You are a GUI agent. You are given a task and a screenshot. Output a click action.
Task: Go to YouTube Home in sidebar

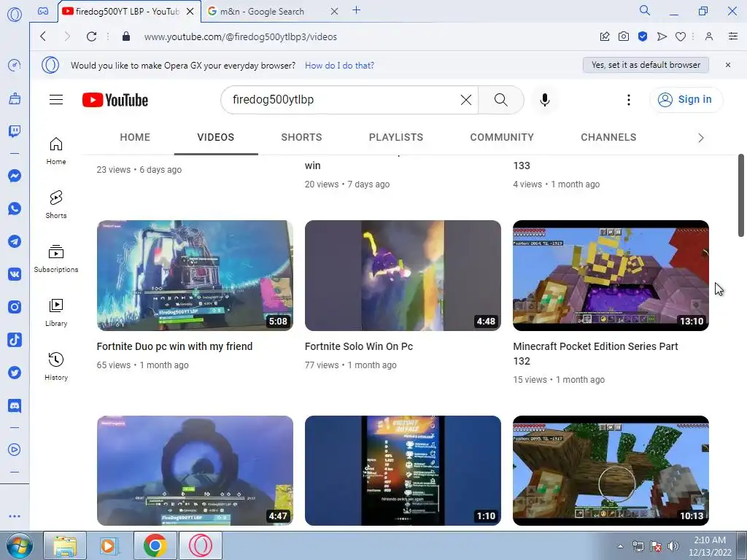(x=56, y=151)
